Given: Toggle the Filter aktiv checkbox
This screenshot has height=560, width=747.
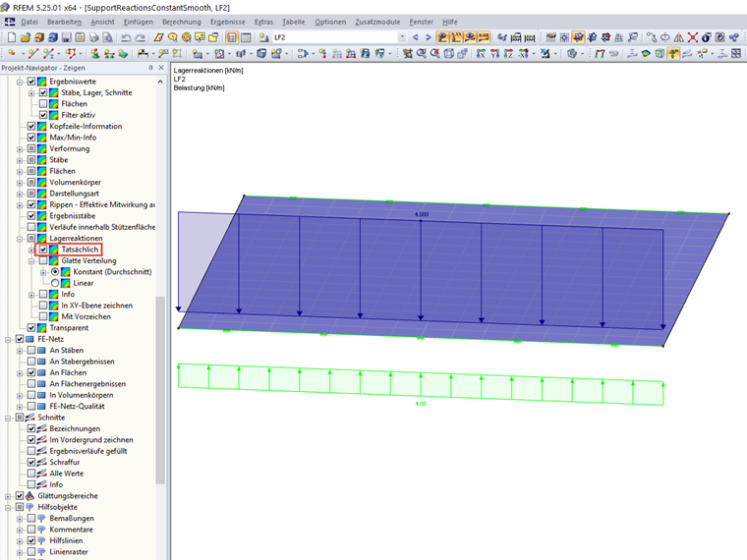Looking at the screenshot, I should (43, 115).
